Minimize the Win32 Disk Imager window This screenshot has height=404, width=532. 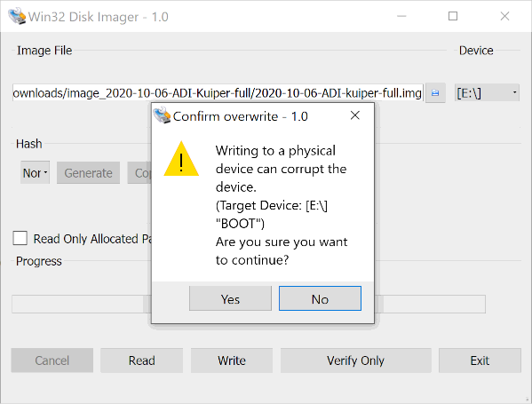pyautogui.click(x=401, y=16)
